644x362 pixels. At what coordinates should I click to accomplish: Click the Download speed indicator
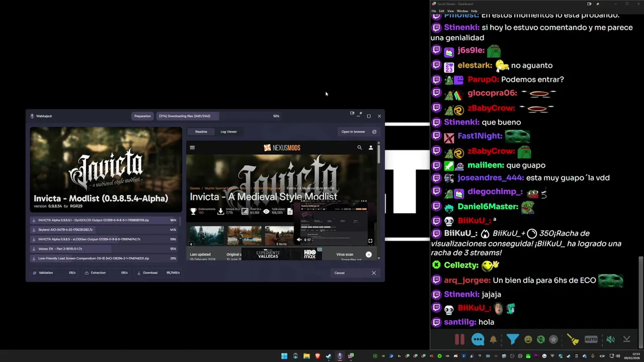tap(158, 273)
